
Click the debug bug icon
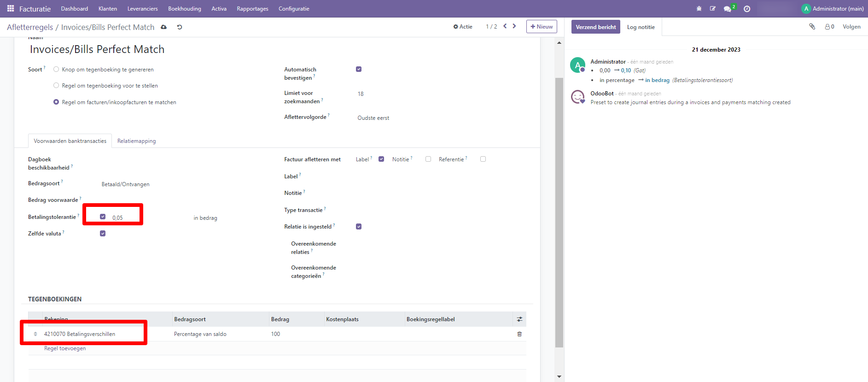tap(699, 9)
